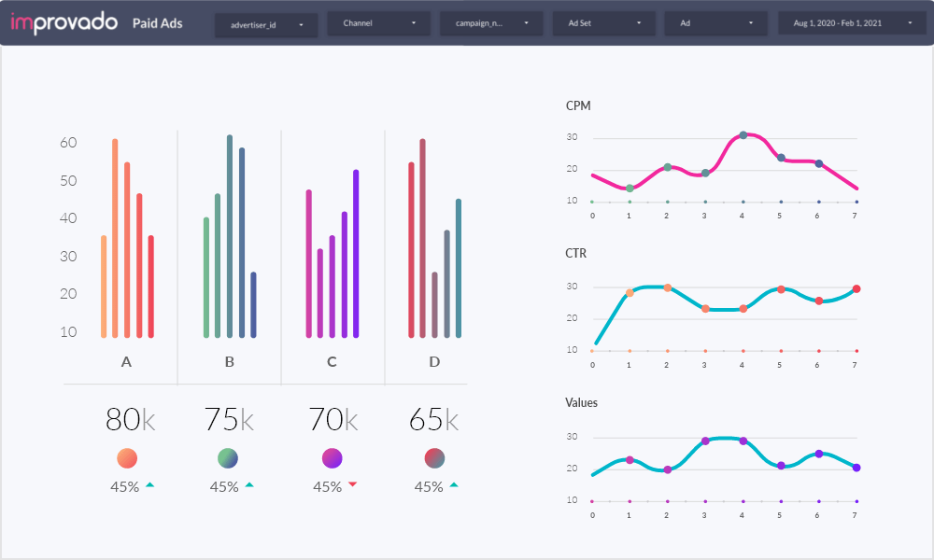The image size is (934, 560).
Task: Open the Ad filter dropdown
Action: [715, 23]
